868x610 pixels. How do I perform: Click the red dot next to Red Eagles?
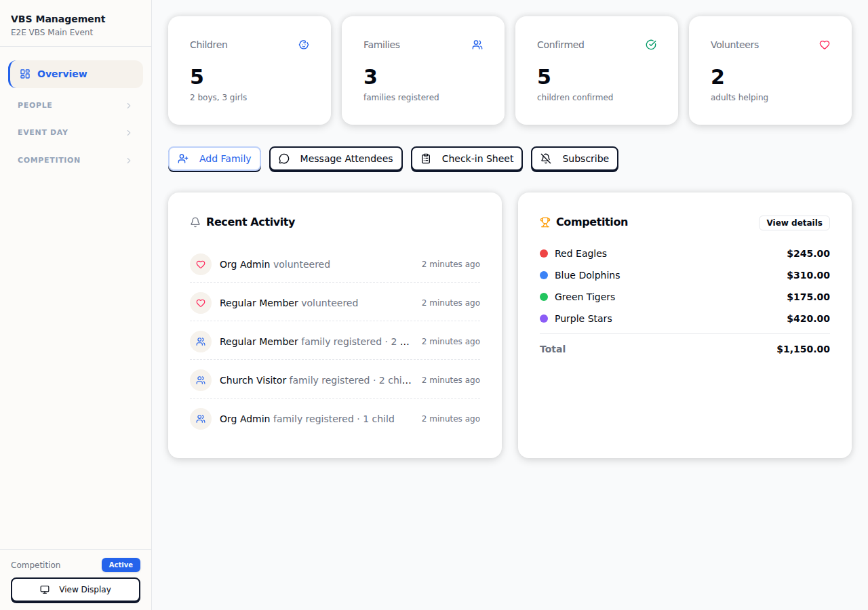[543, 253]
